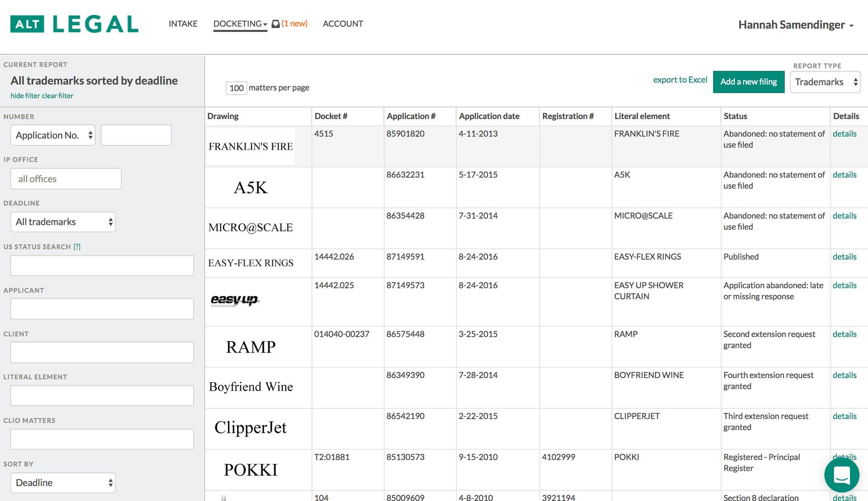Open the Account menu item
Viewport: 868px width, 501px height.
tap(343, 24)
